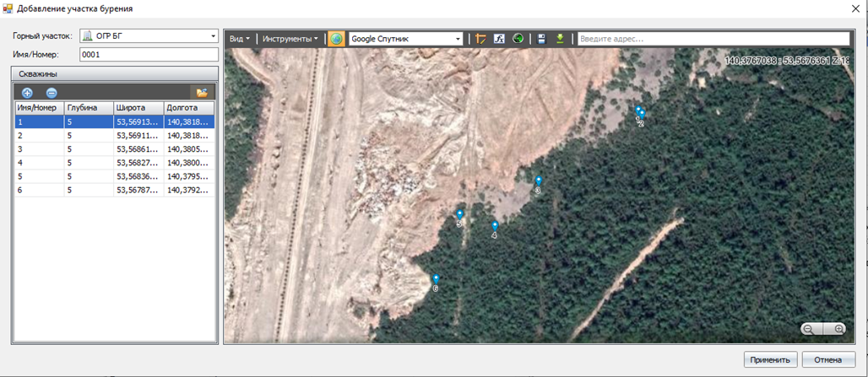868x377 pixels.
Task: Select well row 3 in the table
Action: click(x=114, y=149)
